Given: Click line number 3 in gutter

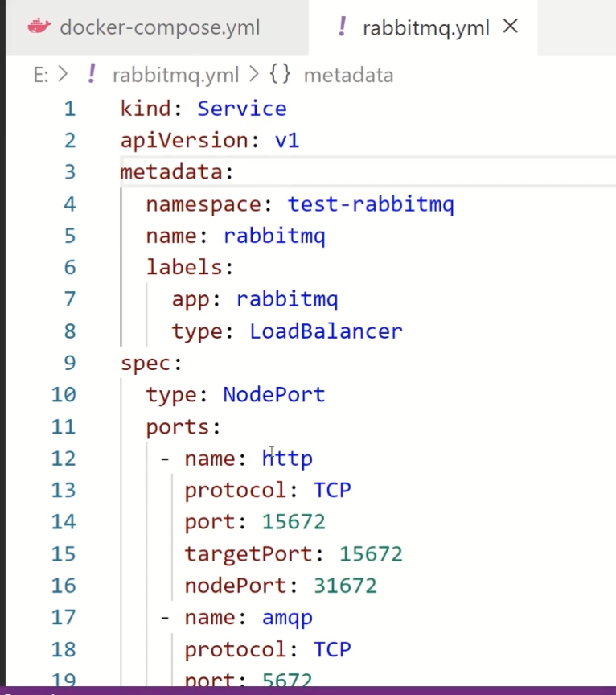Looking at the screenshot, I should pos(70,172).
